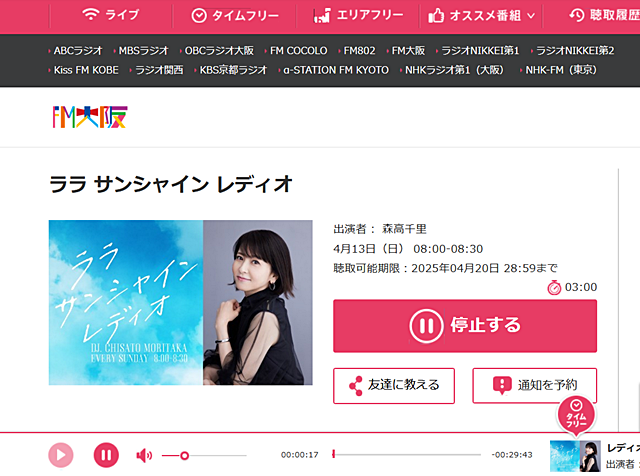640x476 pixels.
Task: Expand the オススメ番組 dropdown menu
Action: pos(481,16)
